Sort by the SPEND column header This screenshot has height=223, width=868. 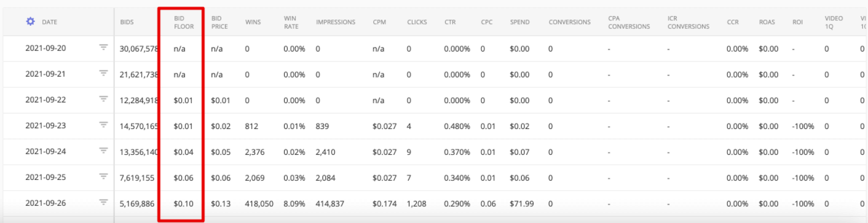519,22
